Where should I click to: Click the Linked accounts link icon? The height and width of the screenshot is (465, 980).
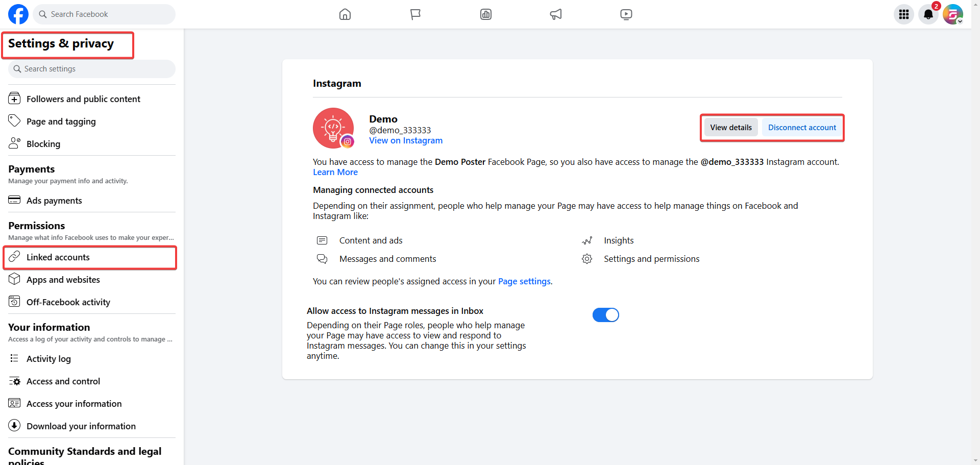coord(14,257)
